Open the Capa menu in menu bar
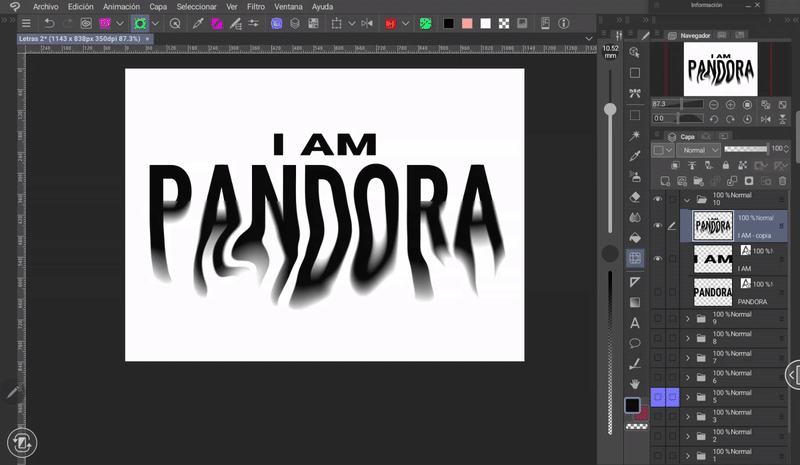 coord(158,6)
